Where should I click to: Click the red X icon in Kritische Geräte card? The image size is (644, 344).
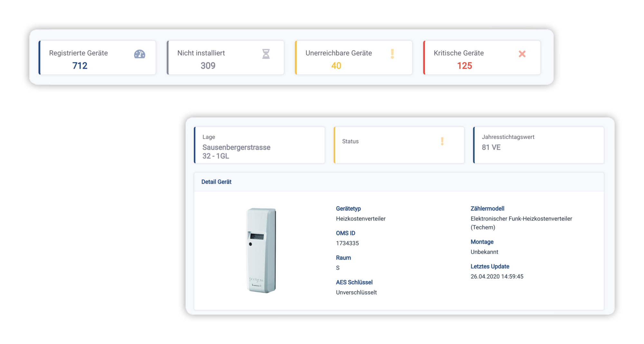click(522, 54)
